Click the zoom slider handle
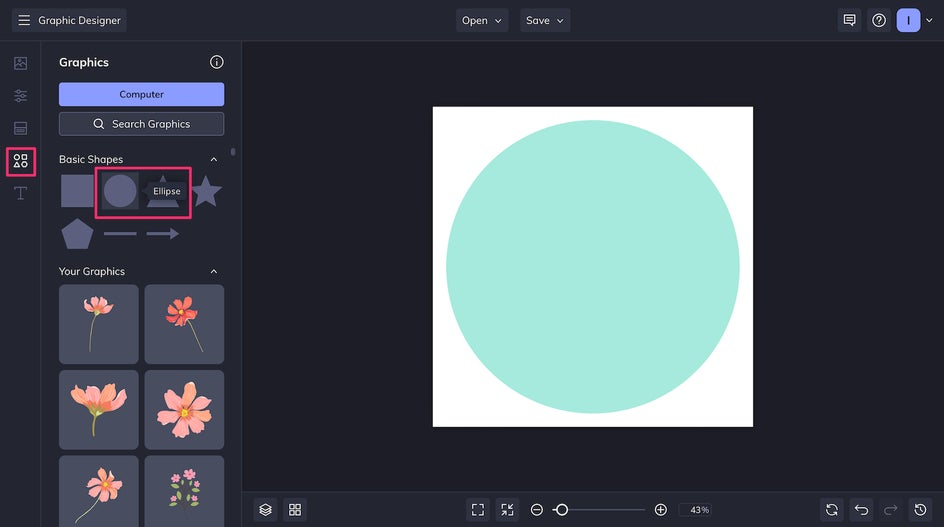Viewport: 944px width, 527px height. tap(562, 510)
